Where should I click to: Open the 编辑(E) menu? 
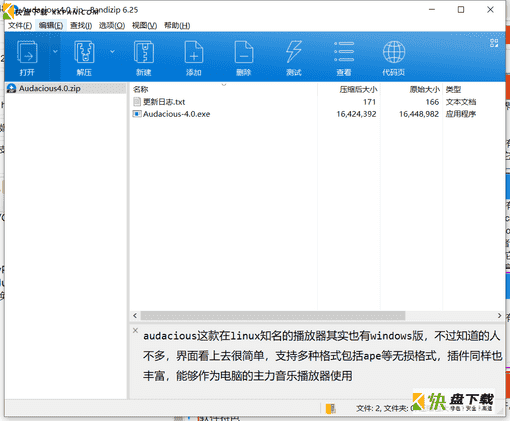pos(51,25)
